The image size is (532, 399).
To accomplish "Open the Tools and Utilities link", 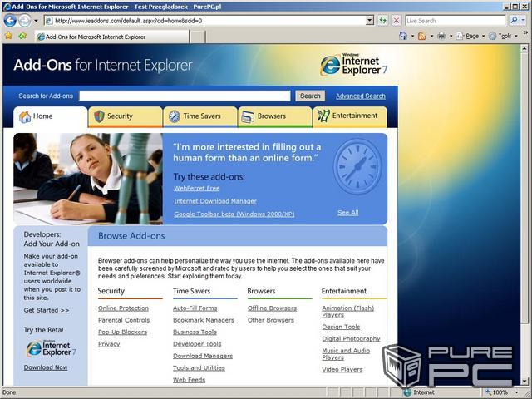I will (199, 367).
